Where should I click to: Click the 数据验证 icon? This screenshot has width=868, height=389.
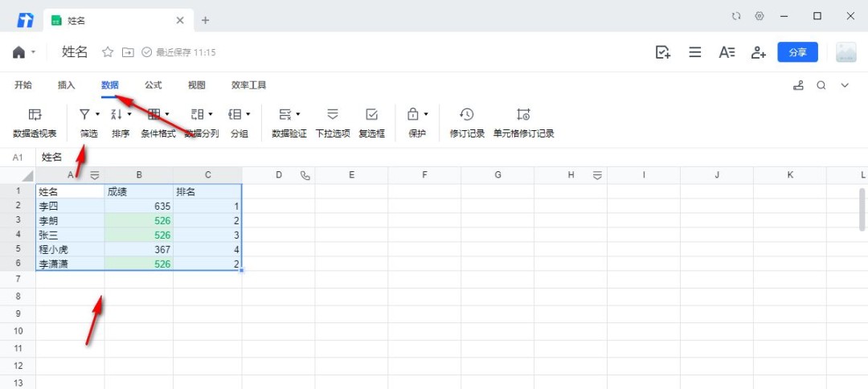[x=285, y=115]
